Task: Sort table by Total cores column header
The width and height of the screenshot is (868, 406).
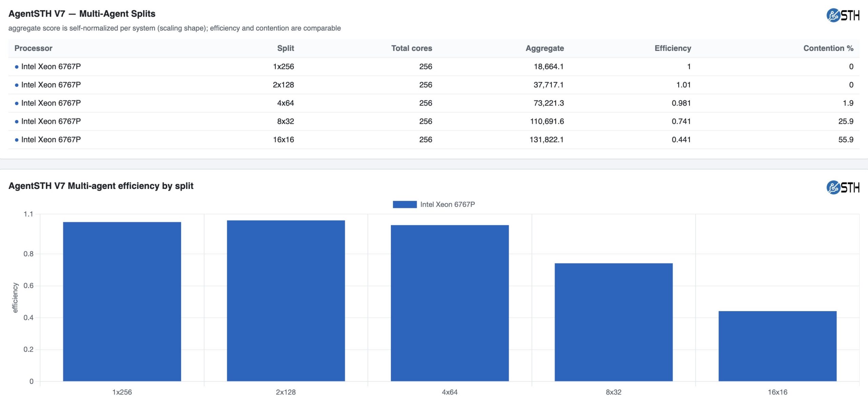Action: pos(412,48)
